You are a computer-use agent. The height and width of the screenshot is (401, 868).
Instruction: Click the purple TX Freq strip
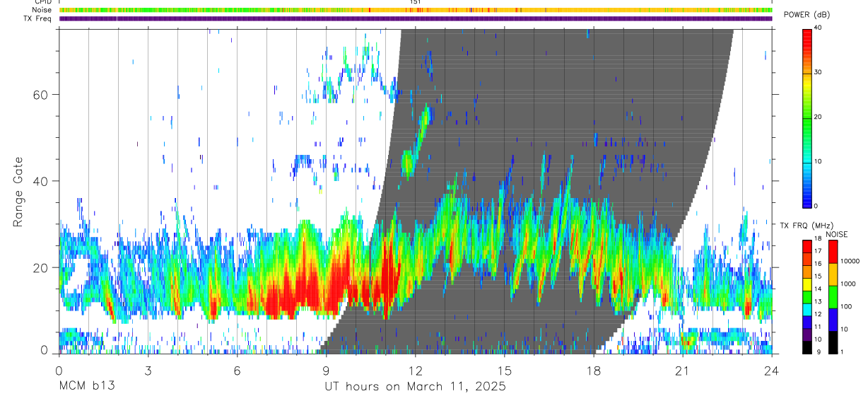(416, 18)
